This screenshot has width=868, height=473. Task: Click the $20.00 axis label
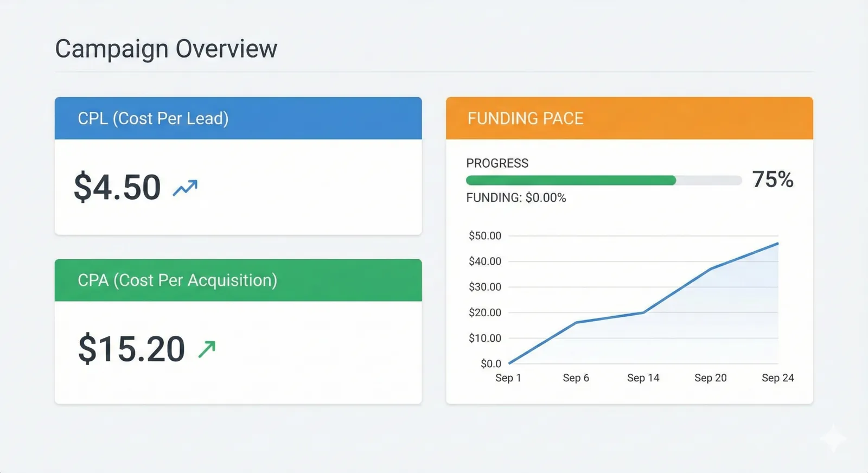(485, 312)
